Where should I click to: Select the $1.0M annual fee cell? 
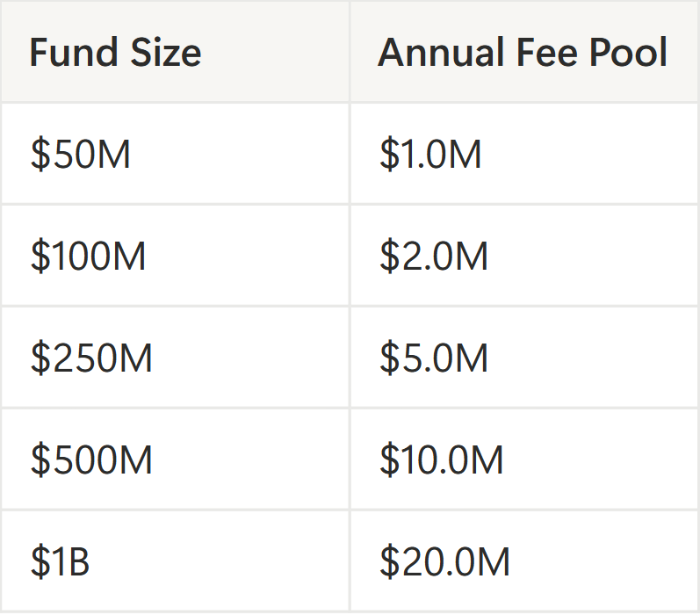(430, 156)
